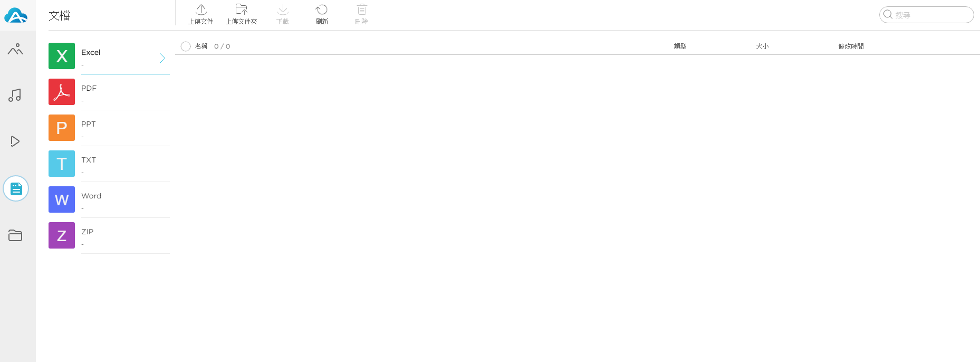980x362 pixels.
Task: Select the Word document category
Action: (x=109, y=200)
